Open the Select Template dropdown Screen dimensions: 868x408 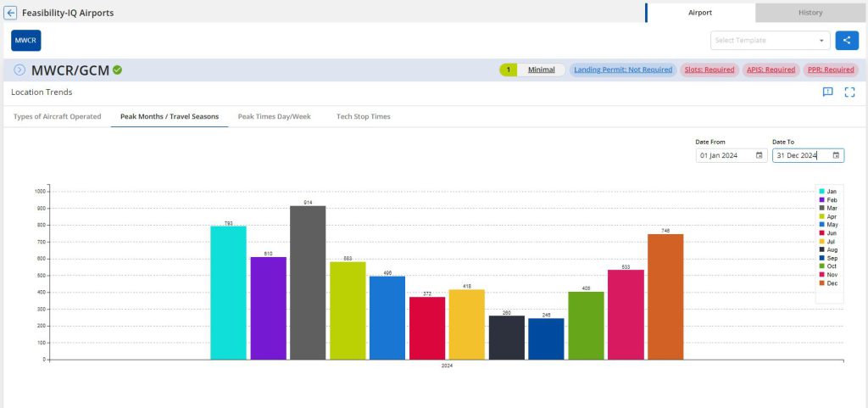(771, 40)
